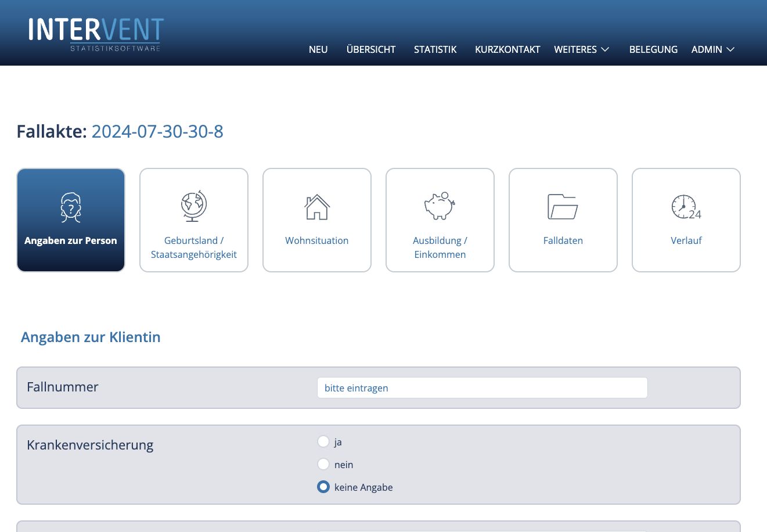Click the case ID 2024-07-30-30-8

coord(157,131)
